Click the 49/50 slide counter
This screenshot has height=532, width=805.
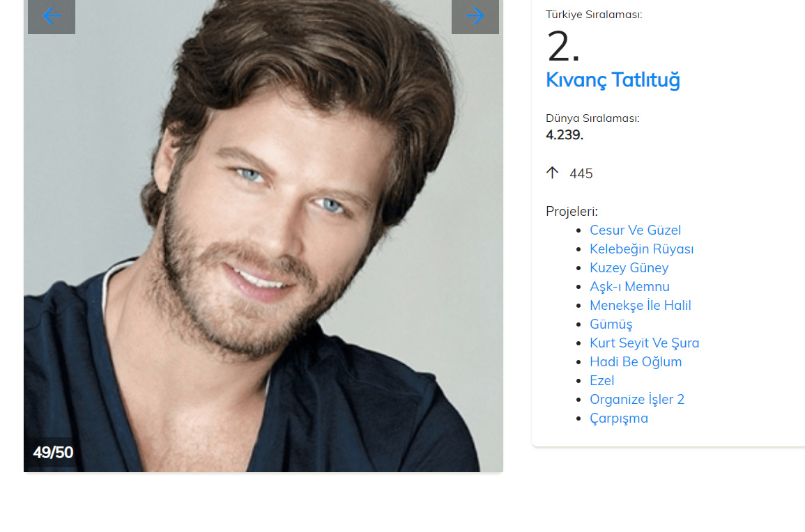coord(53,453)
